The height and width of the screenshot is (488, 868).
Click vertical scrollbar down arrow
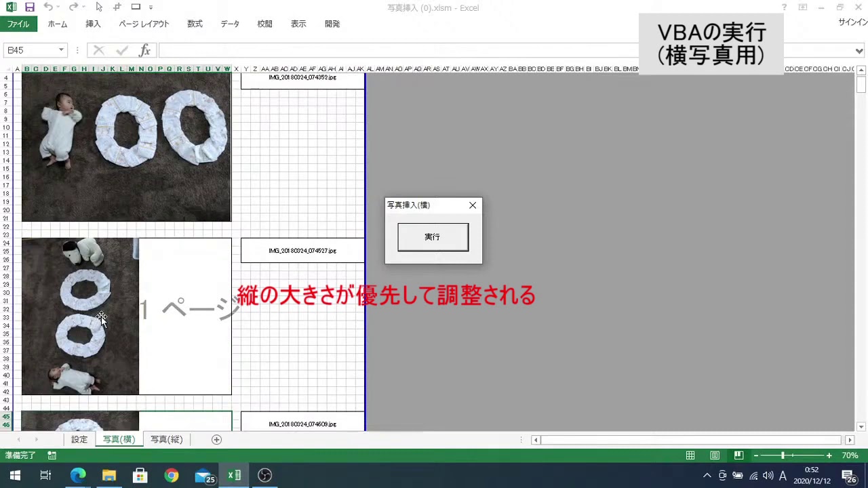[861, 426]
